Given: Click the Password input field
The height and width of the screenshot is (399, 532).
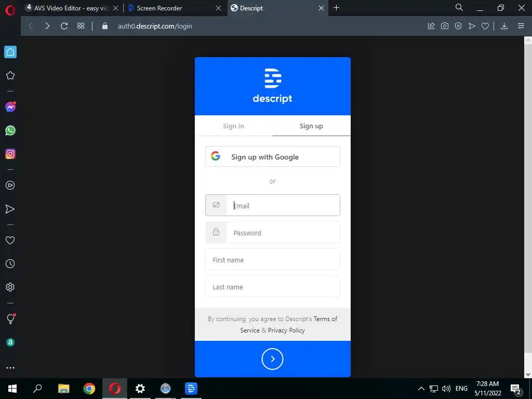Looking at the screenshot, I should (x=272, y=232).
